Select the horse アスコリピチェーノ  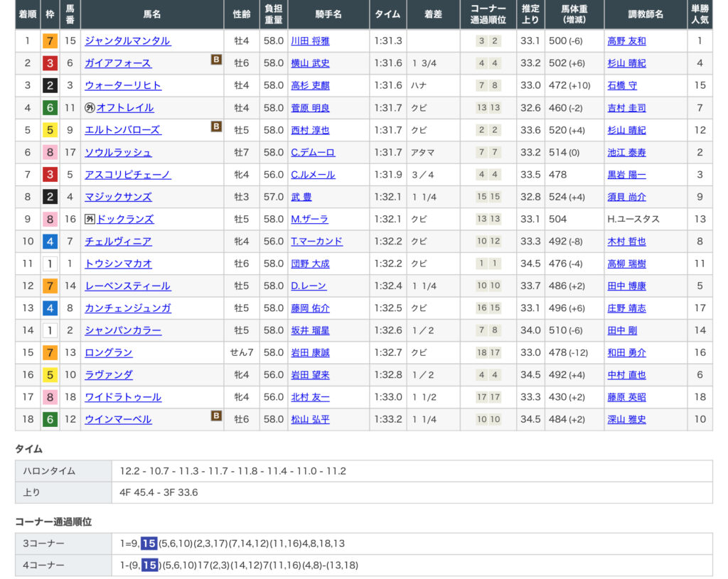[127, 175]
